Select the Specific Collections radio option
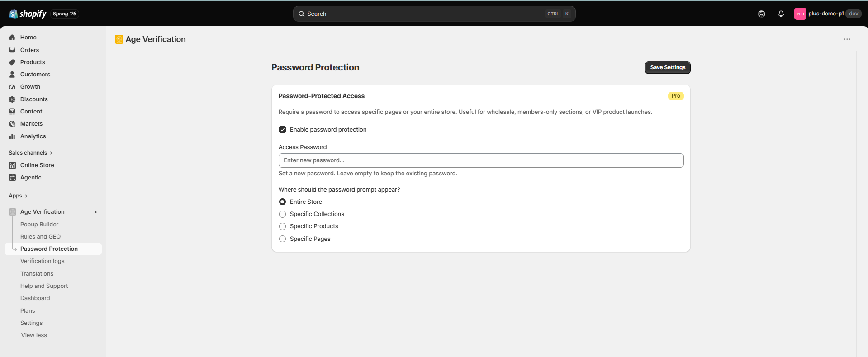The height and width of the screenshot is (357, 868). coord(282,214)
